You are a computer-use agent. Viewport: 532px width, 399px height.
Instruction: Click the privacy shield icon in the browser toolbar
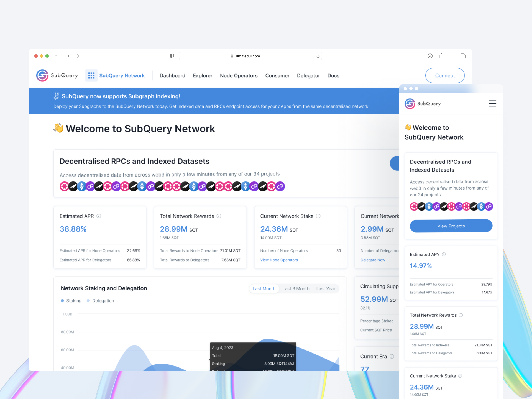[172, 56]
